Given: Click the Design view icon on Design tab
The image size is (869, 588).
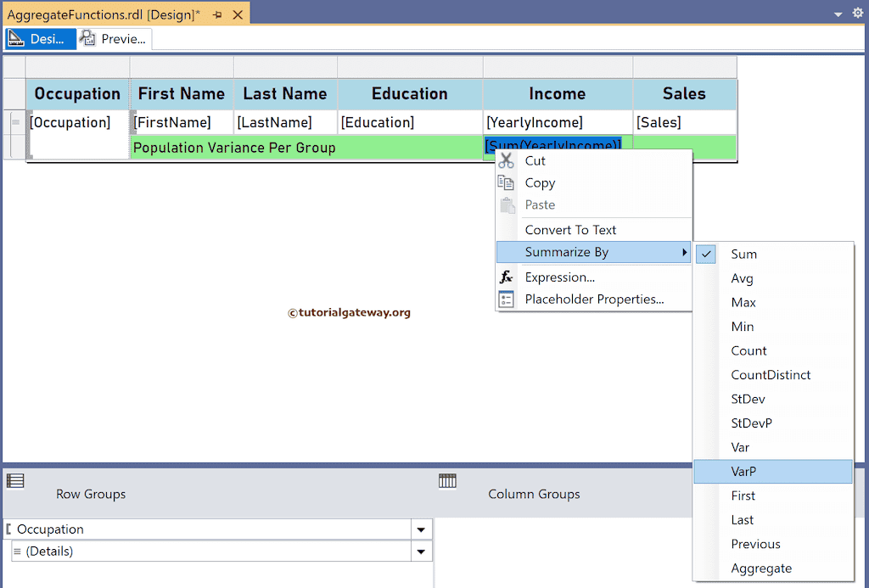Looking at the screenshot, I should click(x=16, y=38).
